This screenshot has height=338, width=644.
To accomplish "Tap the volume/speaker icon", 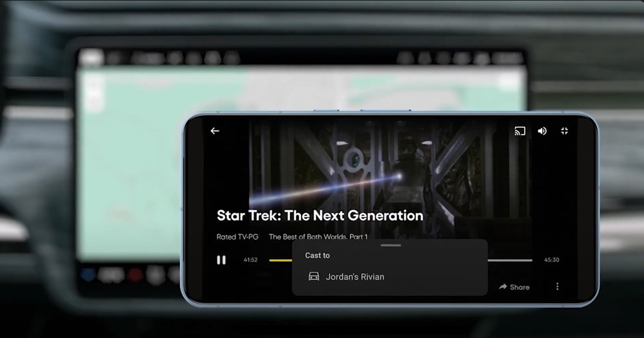I will pyautogui.click(x=542, y=131).
